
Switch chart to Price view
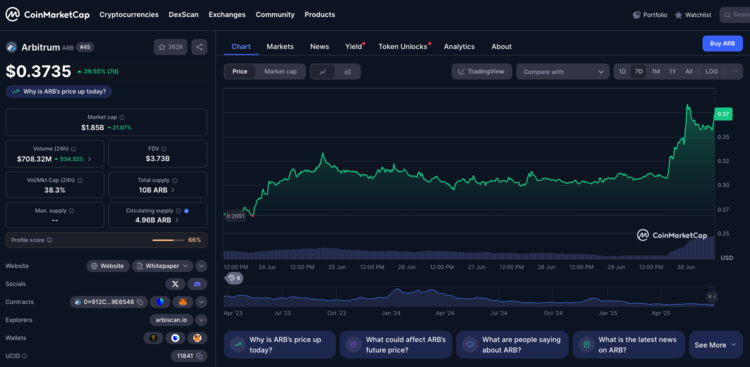(x=240, y=72)
